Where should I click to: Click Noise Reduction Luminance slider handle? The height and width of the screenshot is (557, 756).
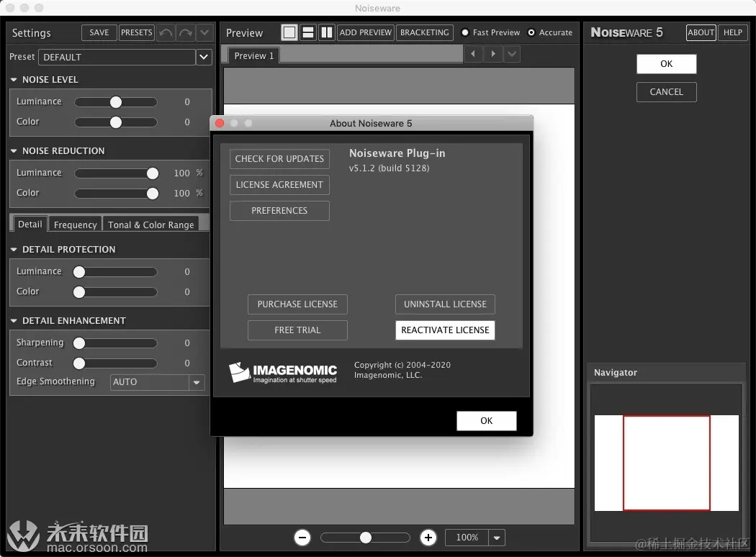(x=153, y=173)
